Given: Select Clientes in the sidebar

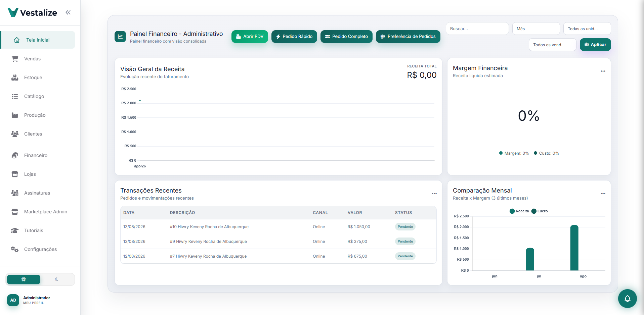Looking at the screenshot, I should [x=38, y=134].
